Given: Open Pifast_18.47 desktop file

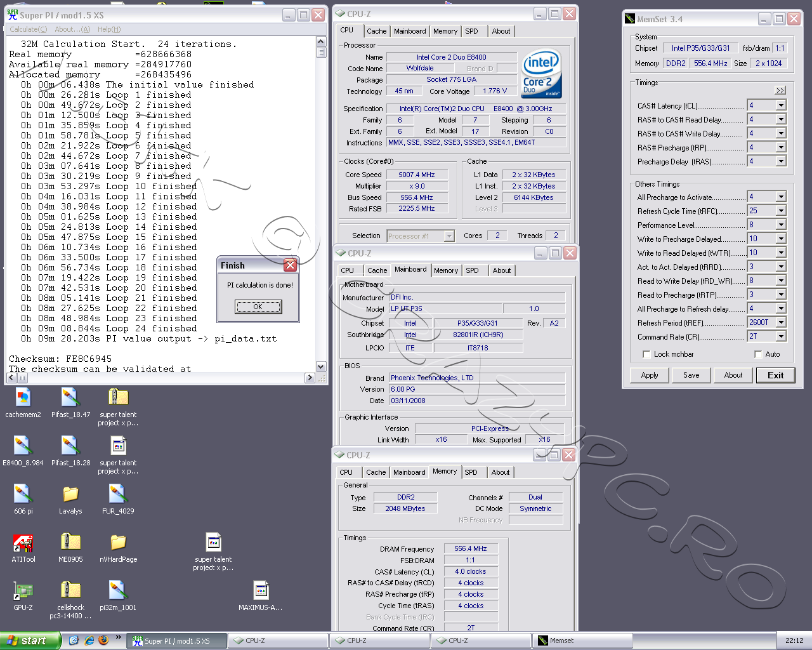Looking at the screenshot, I should [70, 402].
